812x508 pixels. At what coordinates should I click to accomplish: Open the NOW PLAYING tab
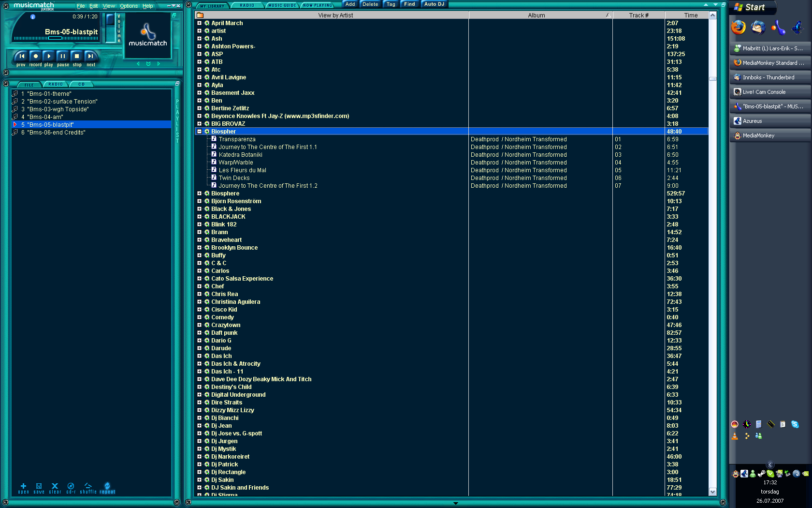pos(318,5)
